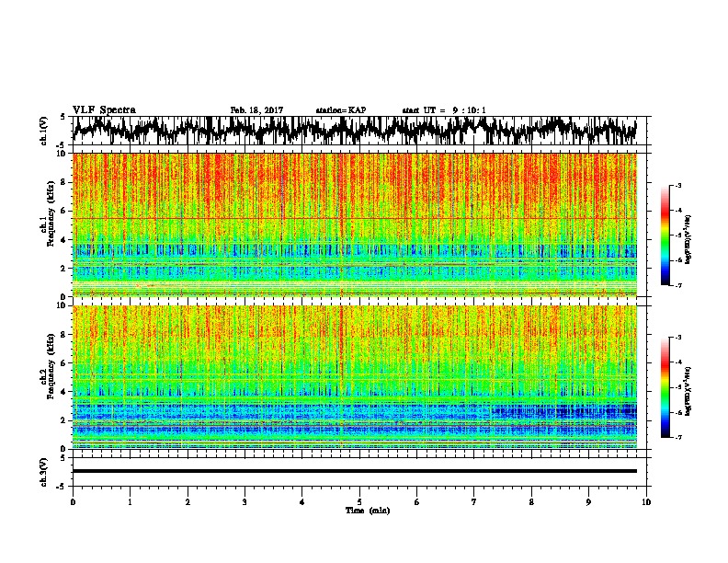Click the "start UT = 9 : 10: 1" text

(x=444, y=110)
